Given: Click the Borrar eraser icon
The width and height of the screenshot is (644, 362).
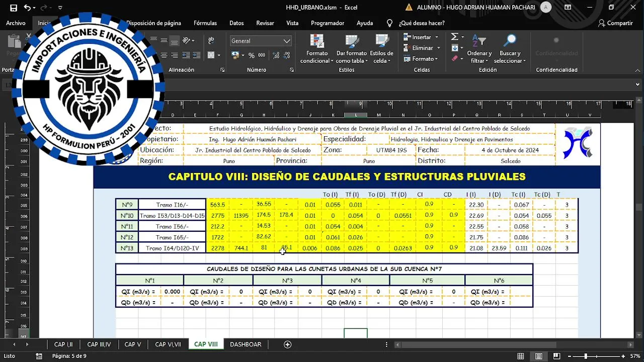Looking at the screenshot, I should tap(454, 59).
